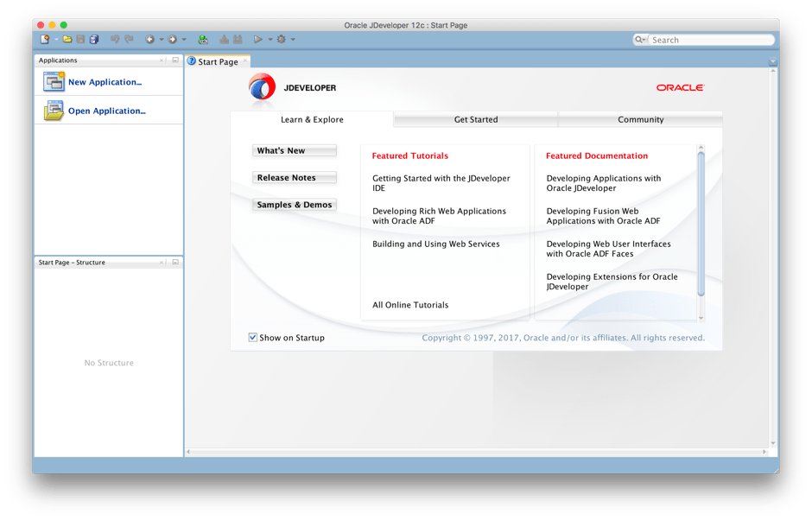The width and height of the screenshot is (812, 520).
Task: Click the Release Notes button
Action: [295, 178]
